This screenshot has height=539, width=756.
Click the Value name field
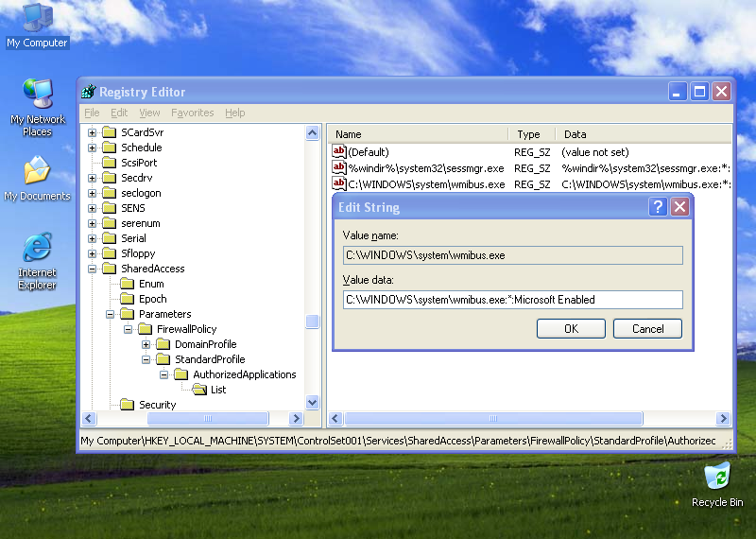pos(512,255)
